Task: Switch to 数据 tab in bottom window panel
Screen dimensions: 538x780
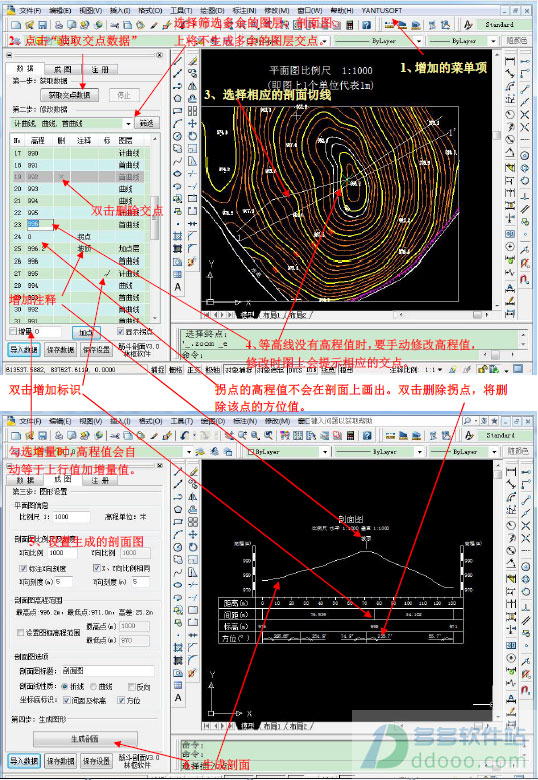Action: click(x=25, y=480)
